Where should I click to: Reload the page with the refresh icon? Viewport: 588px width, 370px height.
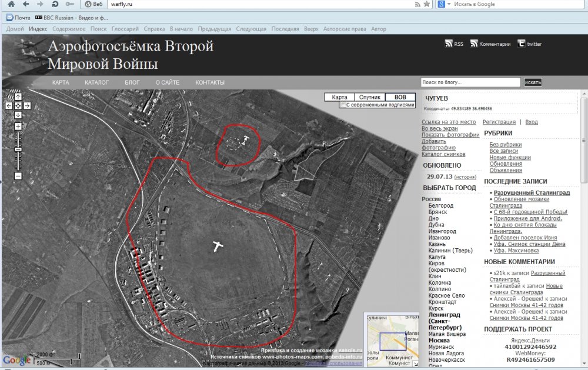(x=55, y=4)
